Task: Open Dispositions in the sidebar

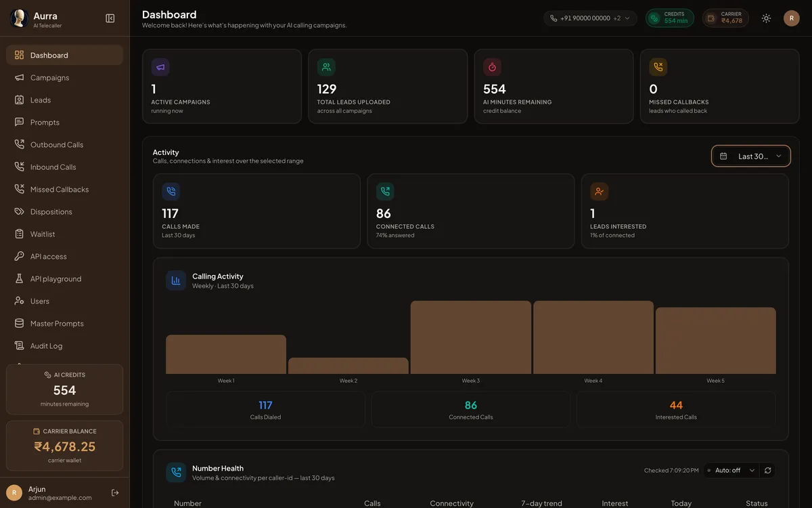Action: tap(64, 211)
